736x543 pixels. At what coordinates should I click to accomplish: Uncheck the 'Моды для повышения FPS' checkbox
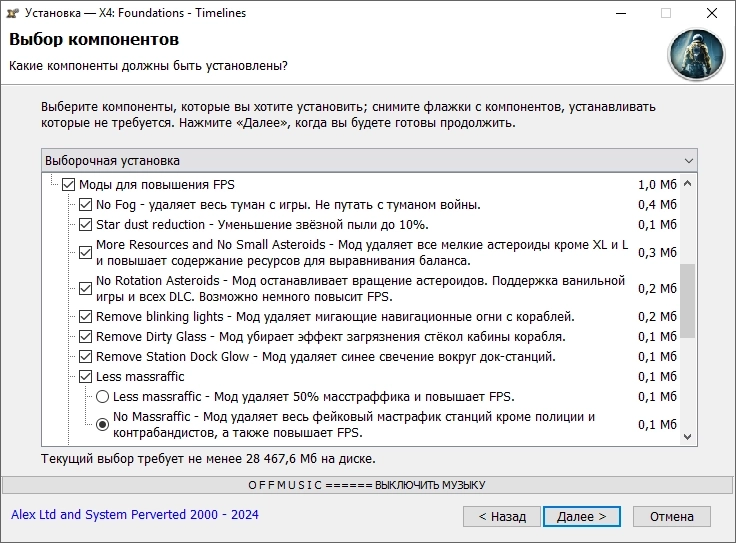[x=69, y=184]
